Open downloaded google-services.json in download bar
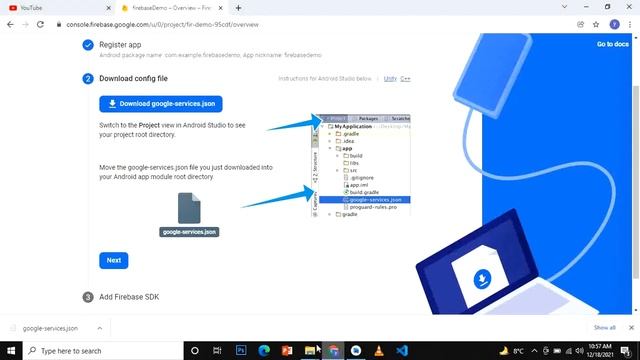The height and width of the screenshot is (360, 640). (x=50, y=328)
